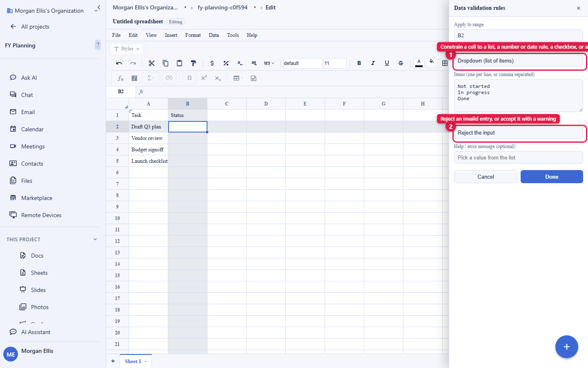Click the copy icon in the toolbar

point(165,63)
